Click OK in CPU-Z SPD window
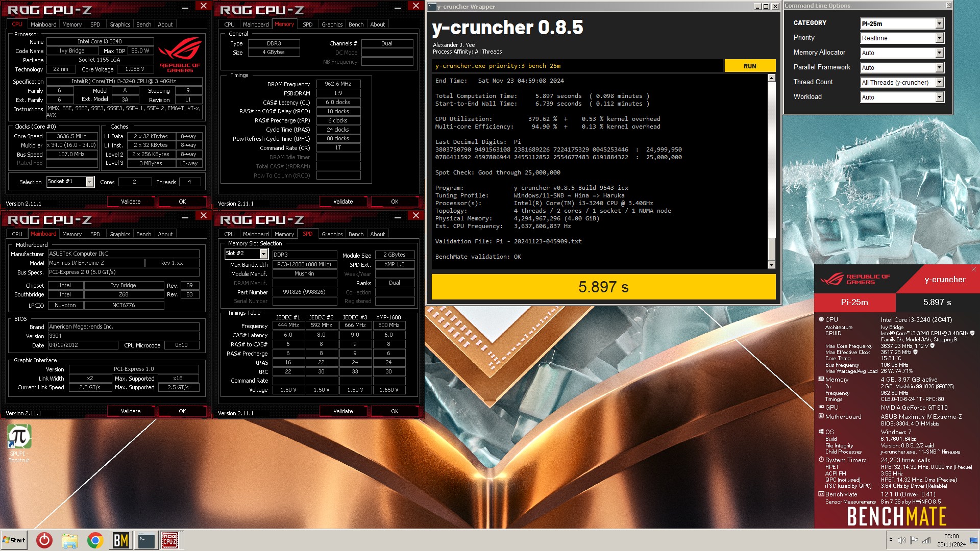 [395, 411]
